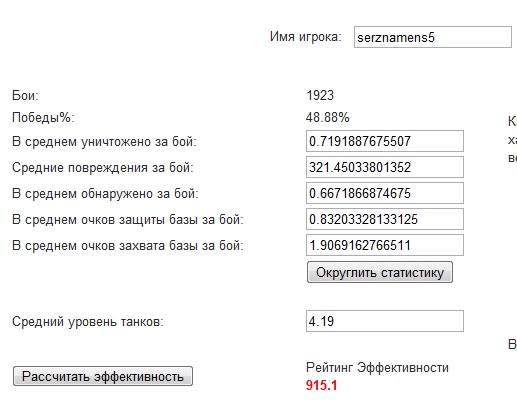Focus the player name field containing serznamens5
This screenshot has height=405, width=517.
[433, 37]
